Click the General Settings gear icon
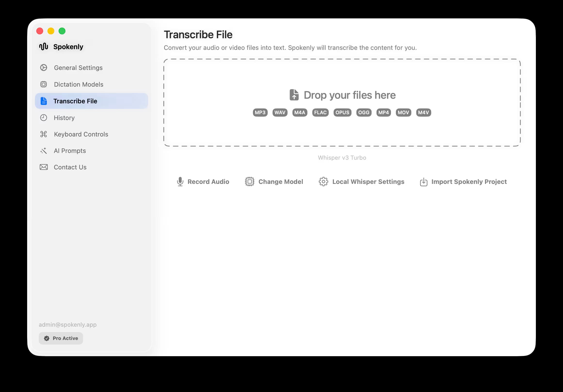This screenshot has height=392, width=563. tap(44, 68)
